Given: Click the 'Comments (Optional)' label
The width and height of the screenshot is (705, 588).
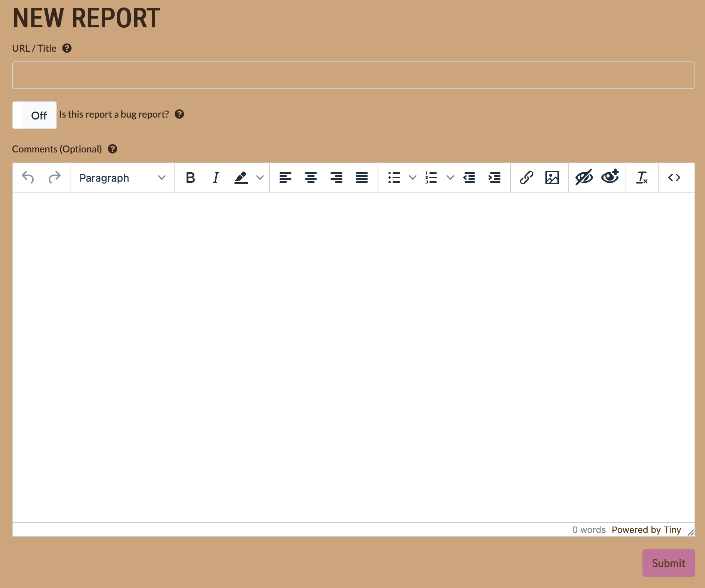Looking at the screenshot, I should point(57,149).
